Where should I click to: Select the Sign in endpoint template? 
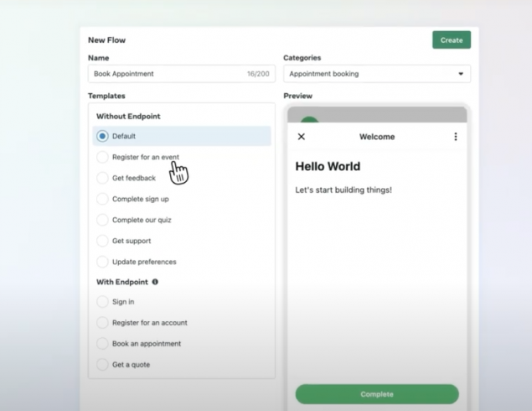103,302
